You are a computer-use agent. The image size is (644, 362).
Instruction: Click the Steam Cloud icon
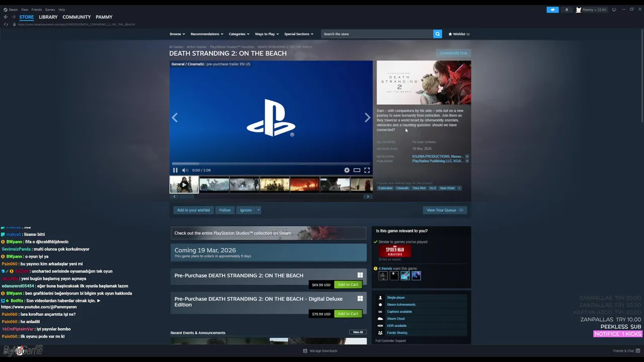coord(380,319)
